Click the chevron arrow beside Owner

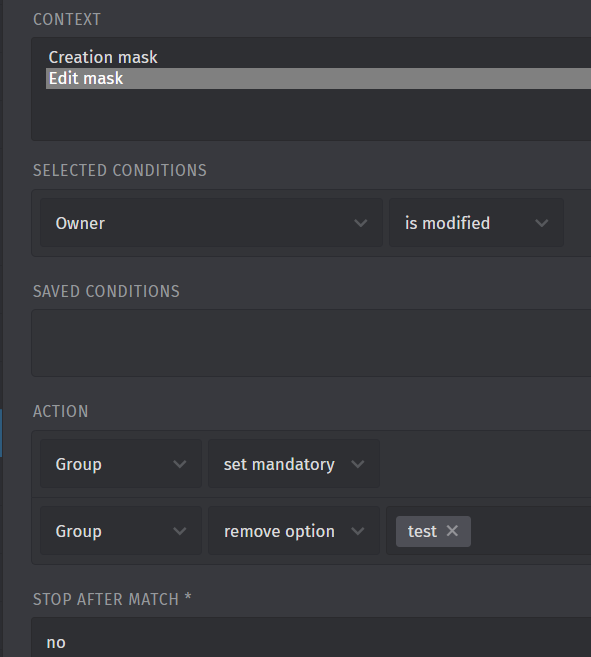point(360,223)
